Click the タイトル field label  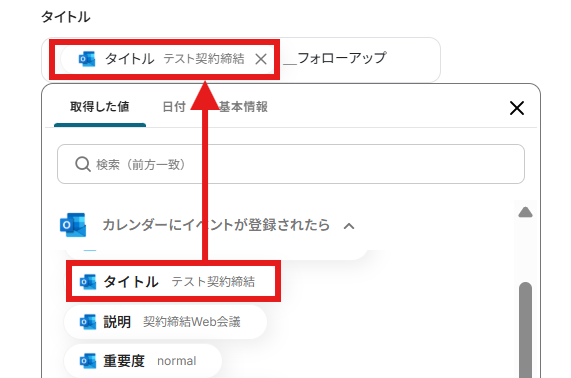pos(66,17)
